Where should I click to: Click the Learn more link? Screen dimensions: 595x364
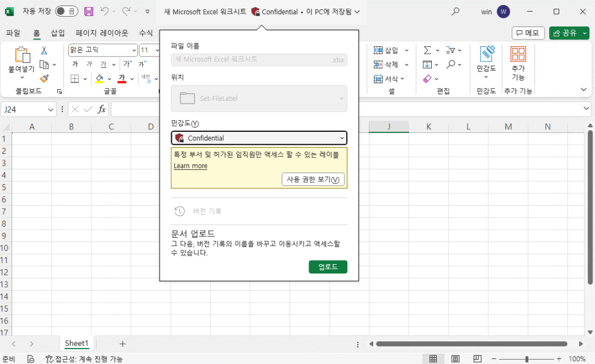click(x=190, y=166)
